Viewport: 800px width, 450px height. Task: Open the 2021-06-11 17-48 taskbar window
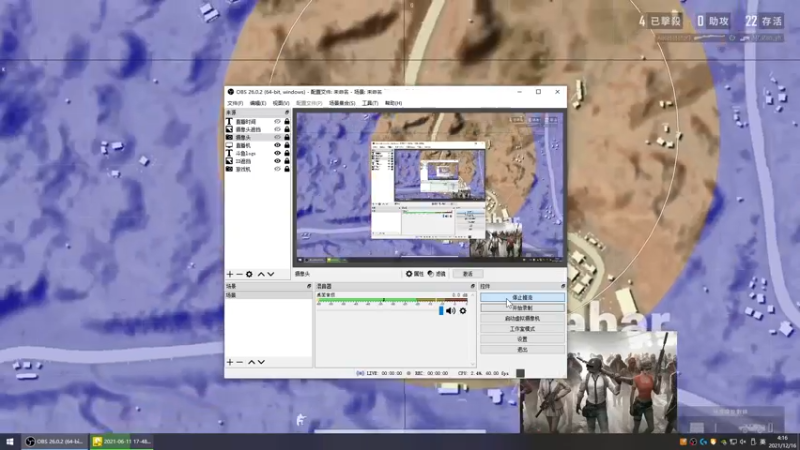pyautogui.click(x=121, y=441)
